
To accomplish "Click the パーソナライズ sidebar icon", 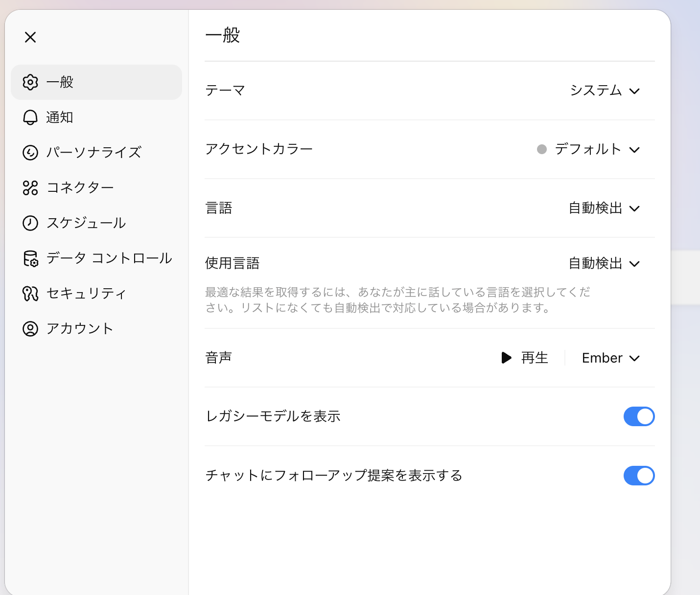I will pyautogui.click(x=30, y=153).
